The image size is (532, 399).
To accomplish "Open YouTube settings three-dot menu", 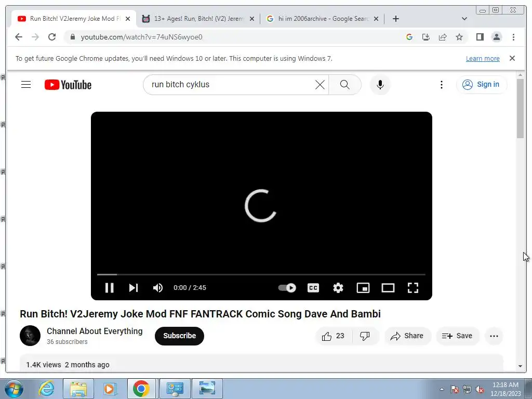I will tap(442, 85).
